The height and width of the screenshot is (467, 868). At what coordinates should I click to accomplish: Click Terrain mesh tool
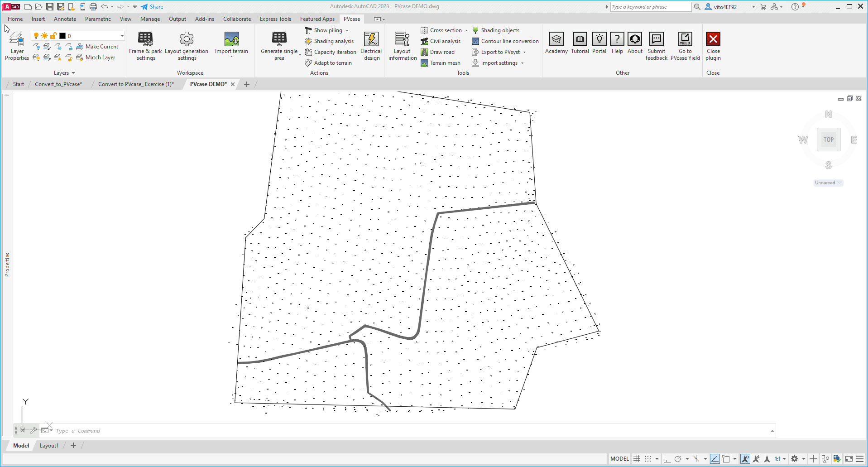441,63
